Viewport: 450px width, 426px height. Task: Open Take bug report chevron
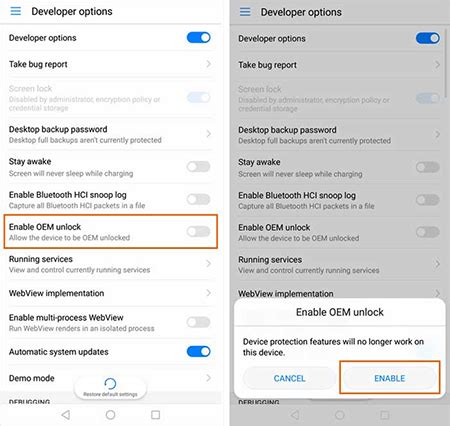tap(209, 64)
